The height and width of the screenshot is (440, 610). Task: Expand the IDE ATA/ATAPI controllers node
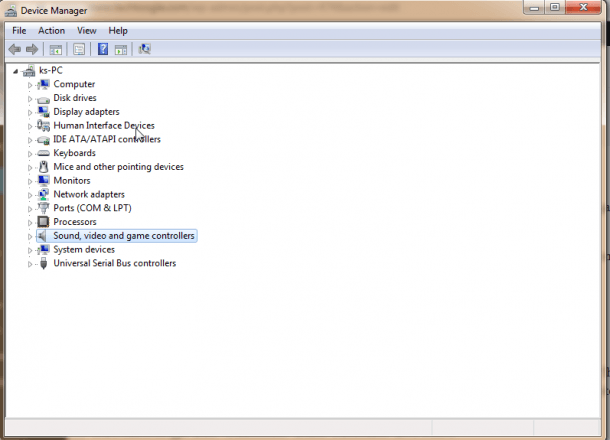[x=30, y=140]
